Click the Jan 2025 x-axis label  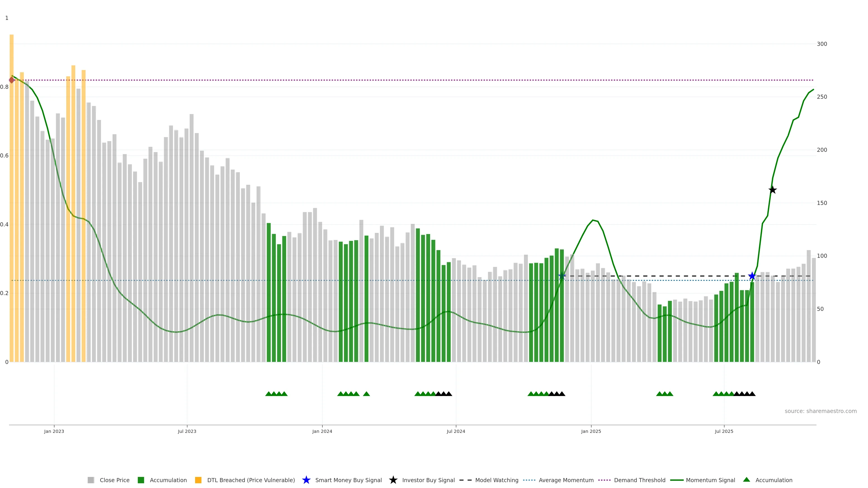(x=591, y=431)
